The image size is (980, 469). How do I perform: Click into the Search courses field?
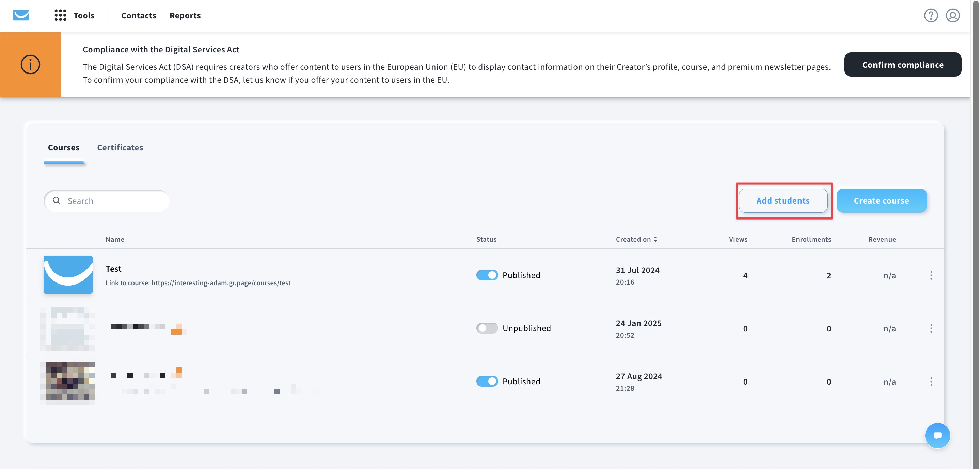coord(107,201)
